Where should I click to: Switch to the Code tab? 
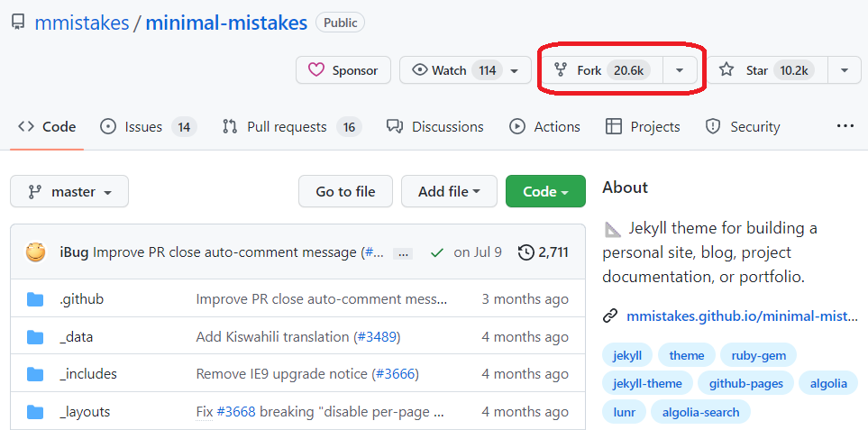(47, 127)
